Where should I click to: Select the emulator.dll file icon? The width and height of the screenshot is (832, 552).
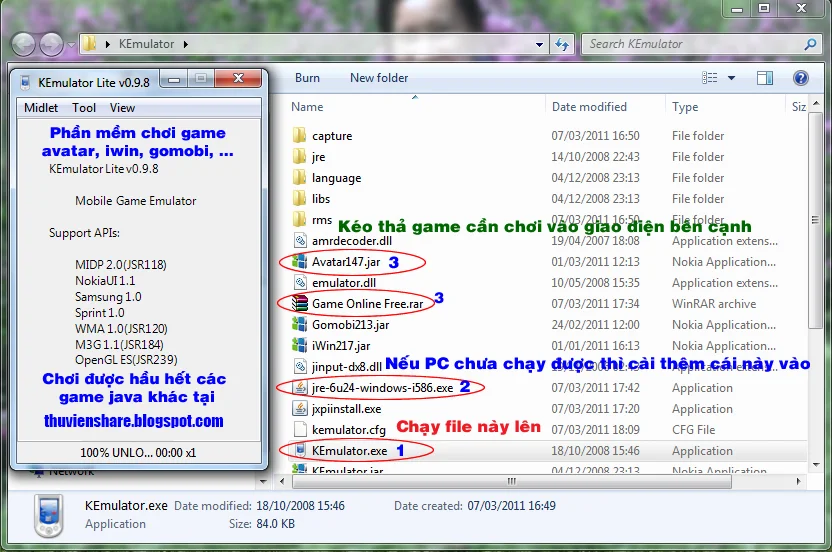tap(300, 282)
